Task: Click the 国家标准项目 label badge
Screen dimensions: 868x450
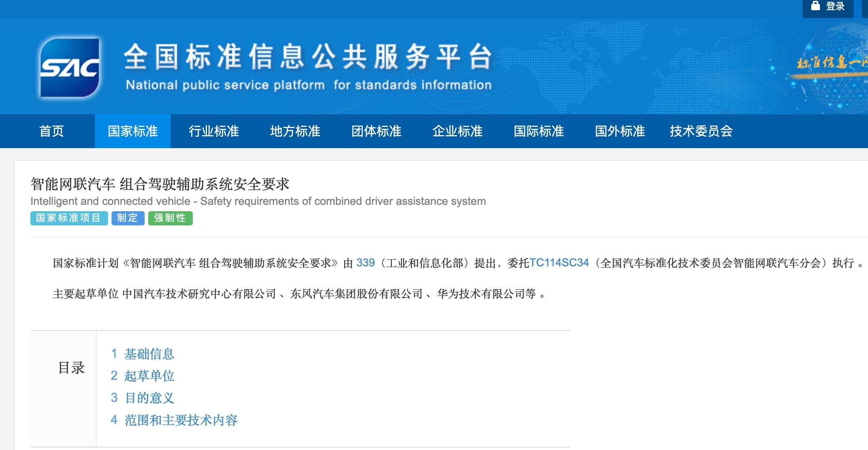Action: pos(69,218)
